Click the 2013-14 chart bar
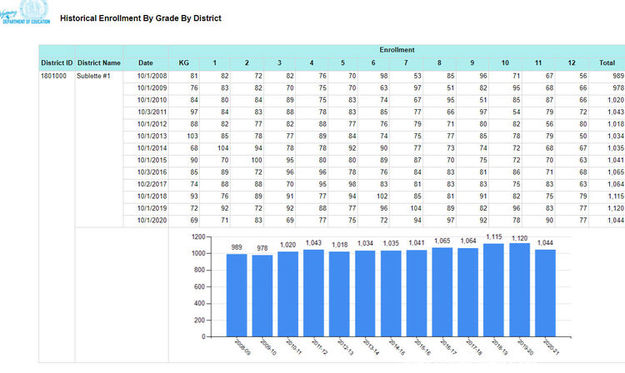This screenshot has height=373, width=625. tap(365, 294)
